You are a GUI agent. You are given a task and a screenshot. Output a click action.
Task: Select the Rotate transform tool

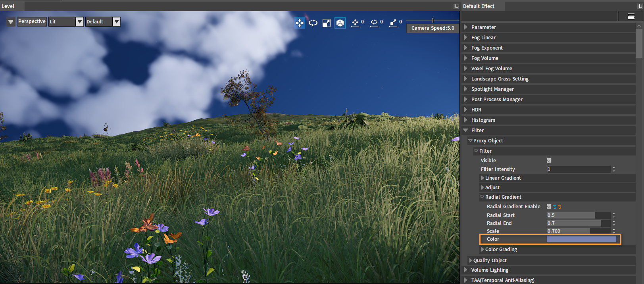(313, 23)
